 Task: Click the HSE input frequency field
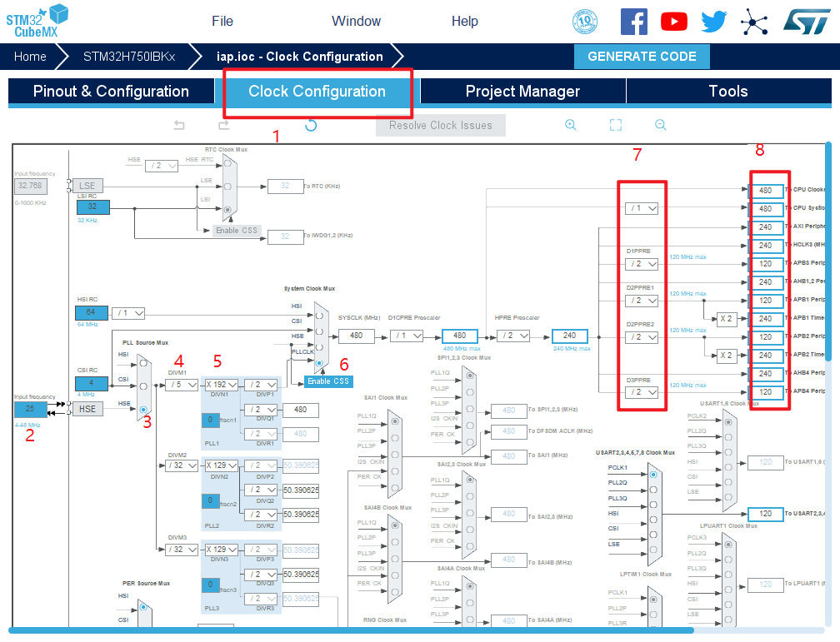tap(31, 410)
